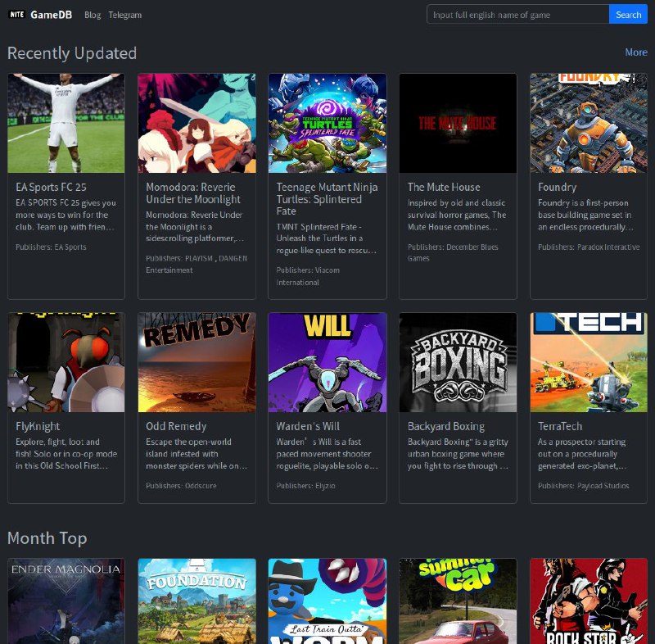This screenshot has width=655, height=644.
Task: Select Publishers: Paradox Interactive text
Action: [589, 247]
